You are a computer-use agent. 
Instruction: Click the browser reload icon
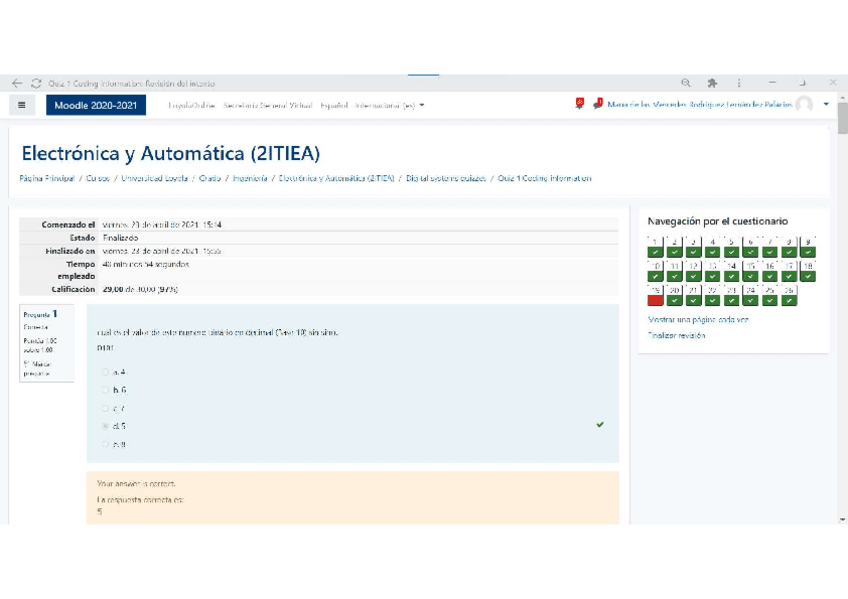(x=36, y=84)
